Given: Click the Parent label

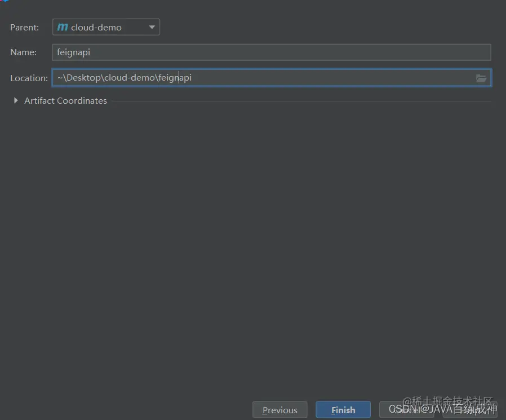Looking at the screenshot, I should pos(25,28).
